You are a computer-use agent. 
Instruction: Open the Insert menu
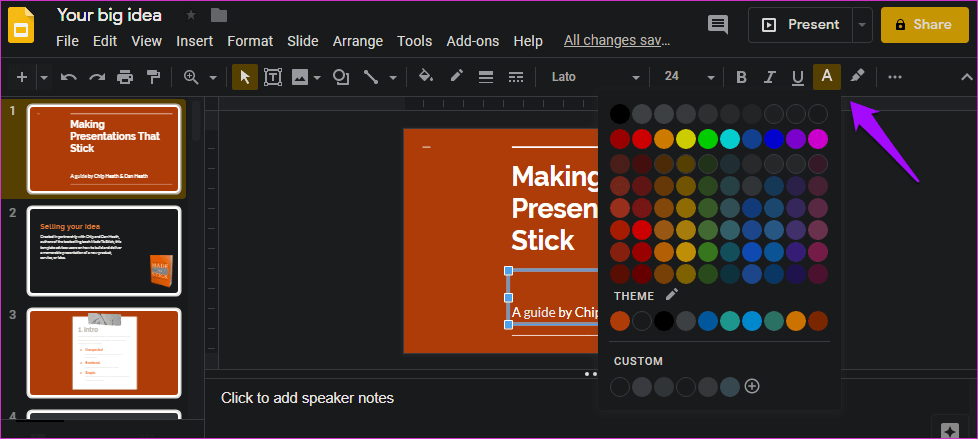point(194,41)
